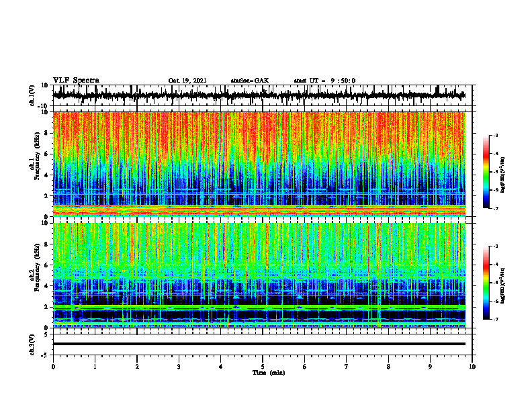Click the "ch.1(V)" waveform axis label
The image size is (532, 411).
[x=32, y=95]
